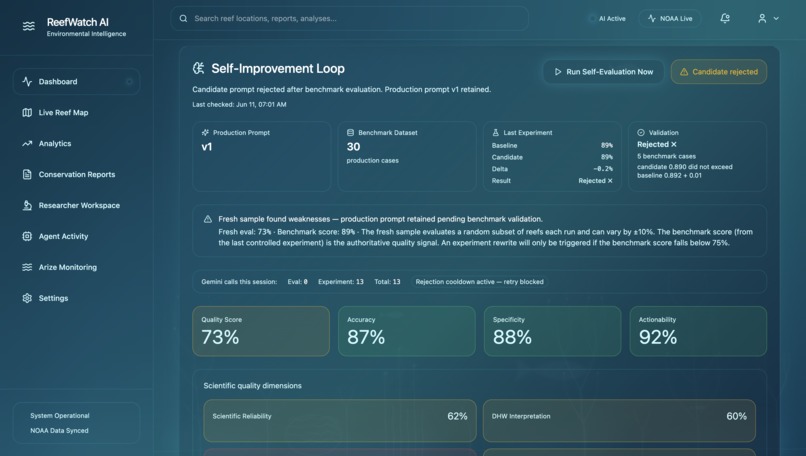
Task: Click the Self-Improvement Loop brain icon
Action: coord(198,68)
